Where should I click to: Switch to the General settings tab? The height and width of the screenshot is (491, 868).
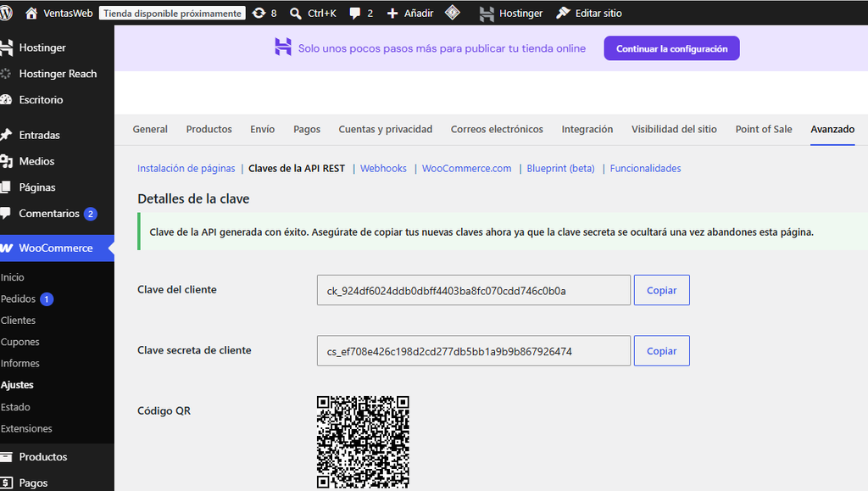click(150, 130)
